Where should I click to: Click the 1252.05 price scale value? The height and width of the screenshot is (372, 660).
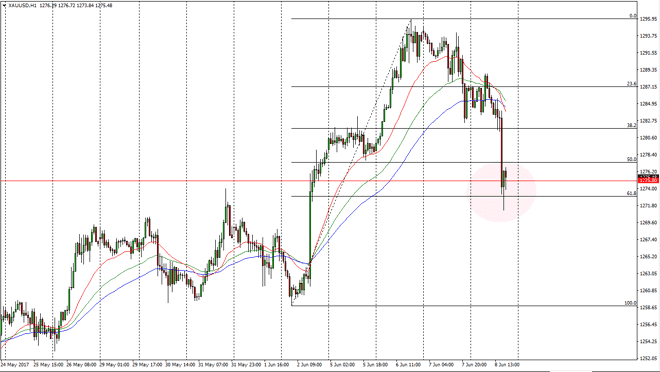pyautogui.click(x=649, y=359)
